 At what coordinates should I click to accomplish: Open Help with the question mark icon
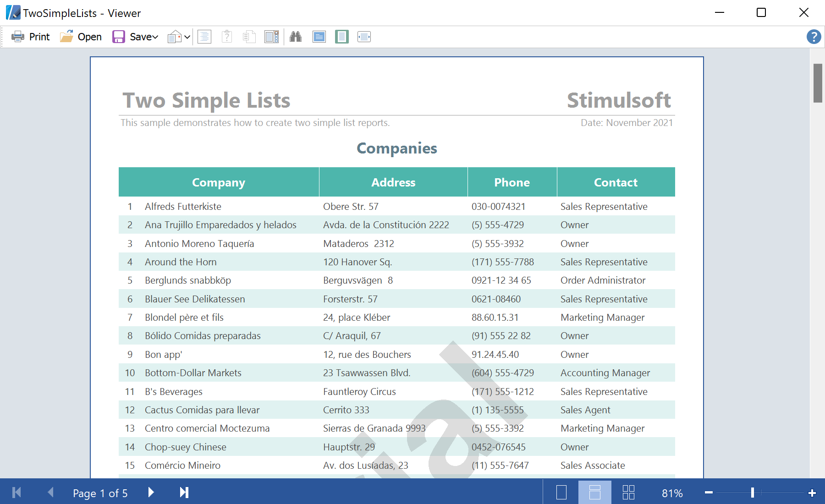tap(814, 37)
